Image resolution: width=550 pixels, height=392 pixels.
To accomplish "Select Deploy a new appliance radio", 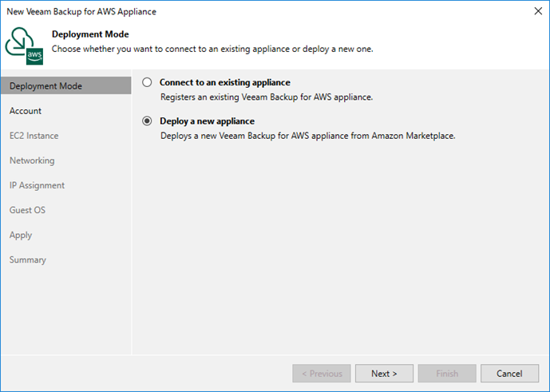I will tap(147, 121).
